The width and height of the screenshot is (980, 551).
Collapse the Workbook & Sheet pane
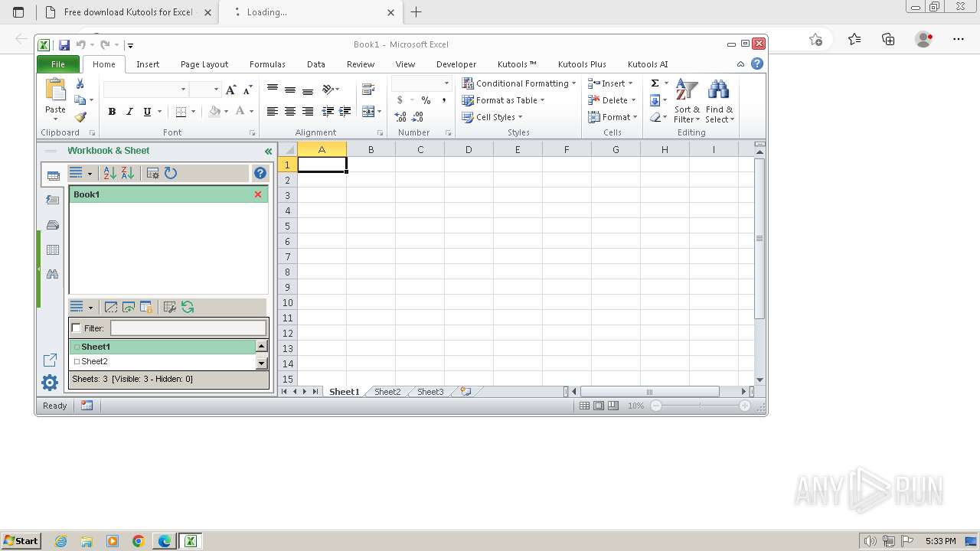(268, 152)
